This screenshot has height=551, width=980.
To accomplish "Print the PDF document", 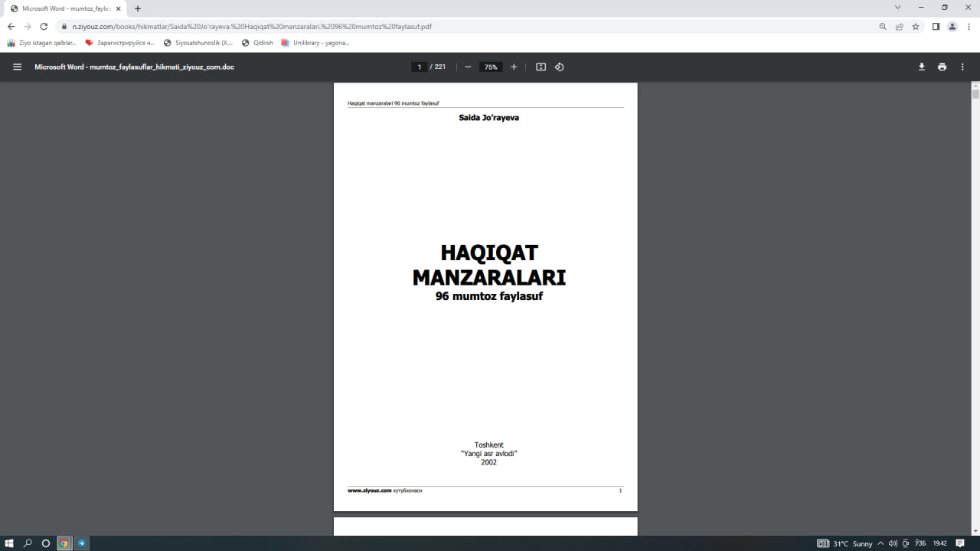I will [942, 67].
